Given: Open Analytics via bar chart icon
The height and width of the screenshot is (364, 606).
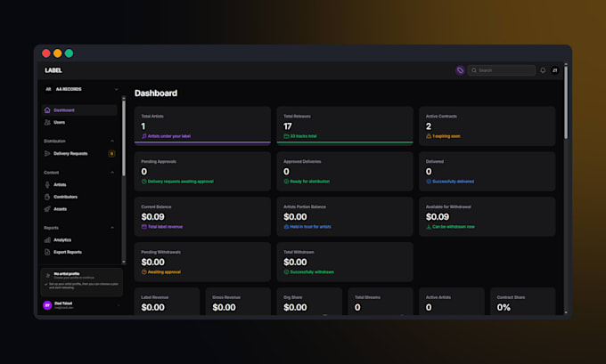Looking at the screenshot, I should tap(47, 239).
